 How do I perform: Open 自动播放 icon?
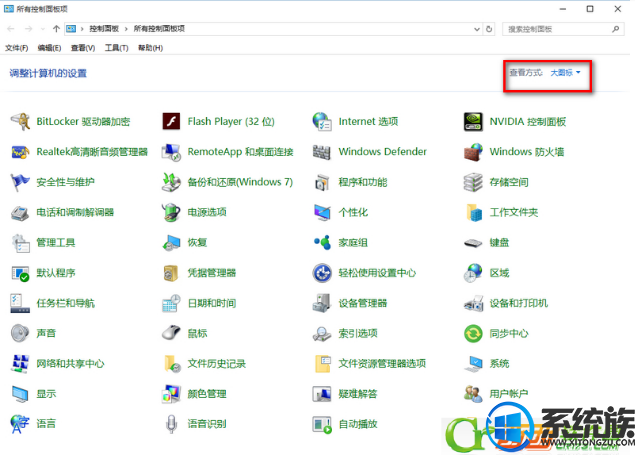coord(322,424)
